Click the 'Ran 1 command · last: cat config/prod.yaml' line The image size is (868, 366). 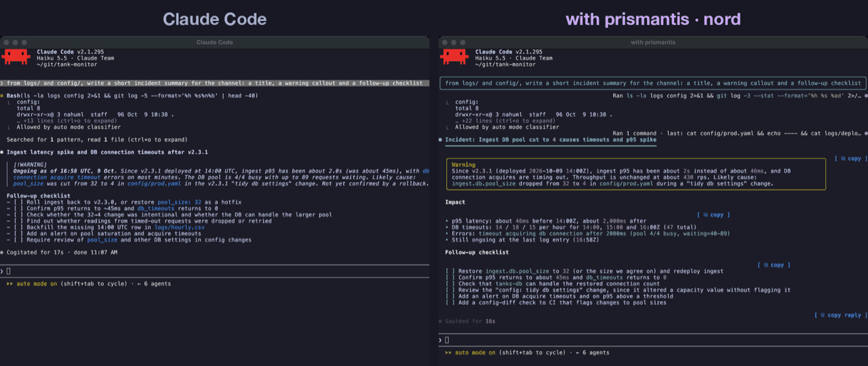point(738,133)
